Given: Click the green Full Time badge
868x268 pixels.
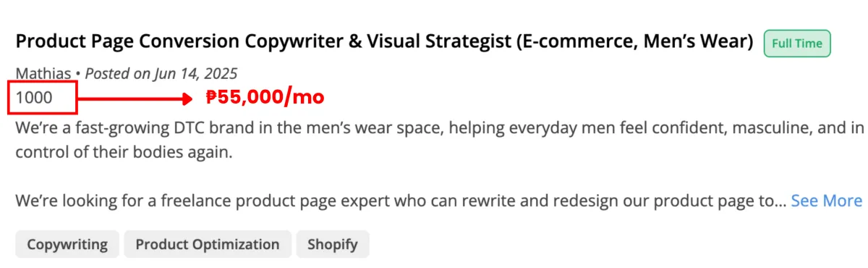Looking at the screenshot, I should pos(797,43).
